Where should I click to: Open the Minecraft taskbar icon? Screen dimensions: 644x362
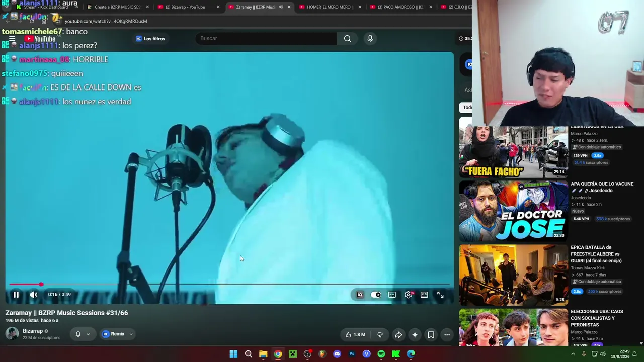pyautogui.click(x=293, y=354)
